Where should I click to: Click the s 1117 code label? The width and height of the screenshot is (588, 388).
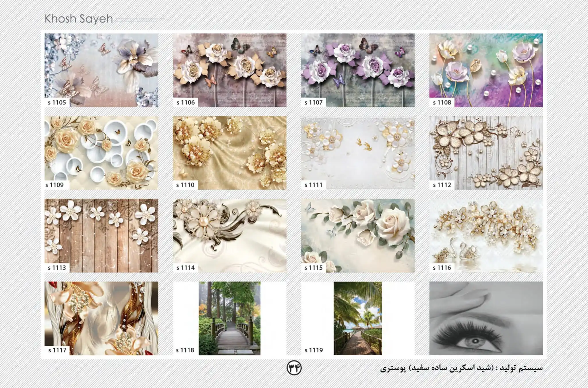point(57,350)
